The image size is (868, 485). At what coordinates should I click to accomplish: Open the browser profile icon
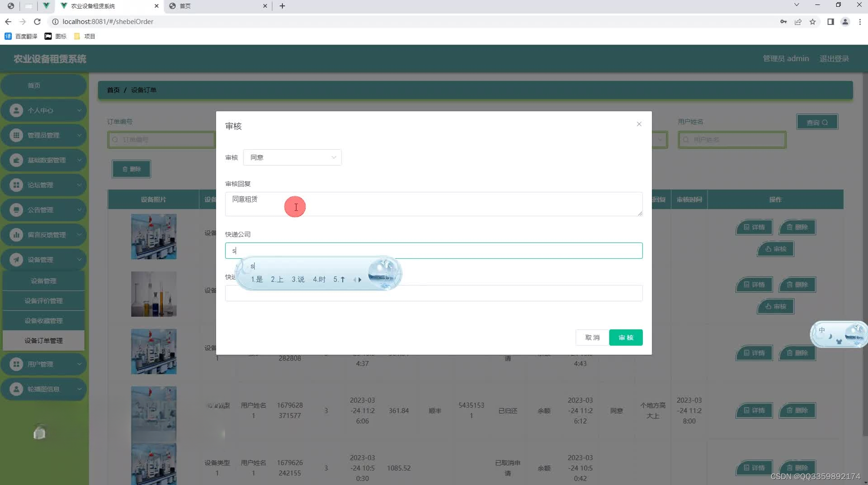(845, 22)
